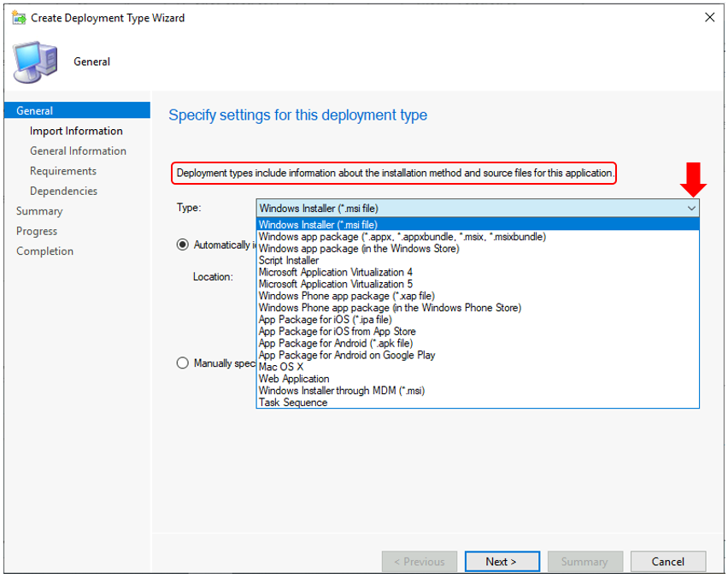
Task: Click the Cancel button
Action: [x=667, y=562]
